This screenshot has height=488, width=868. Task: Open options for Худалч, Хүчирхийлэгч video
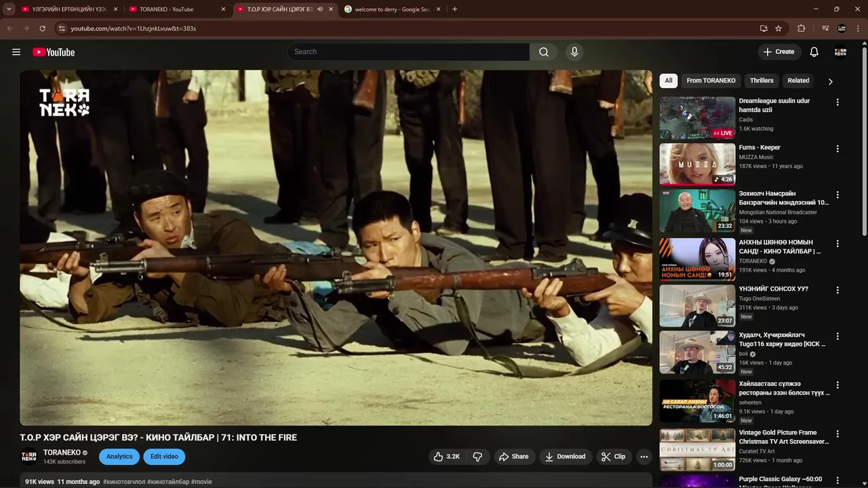click(837, 336)
